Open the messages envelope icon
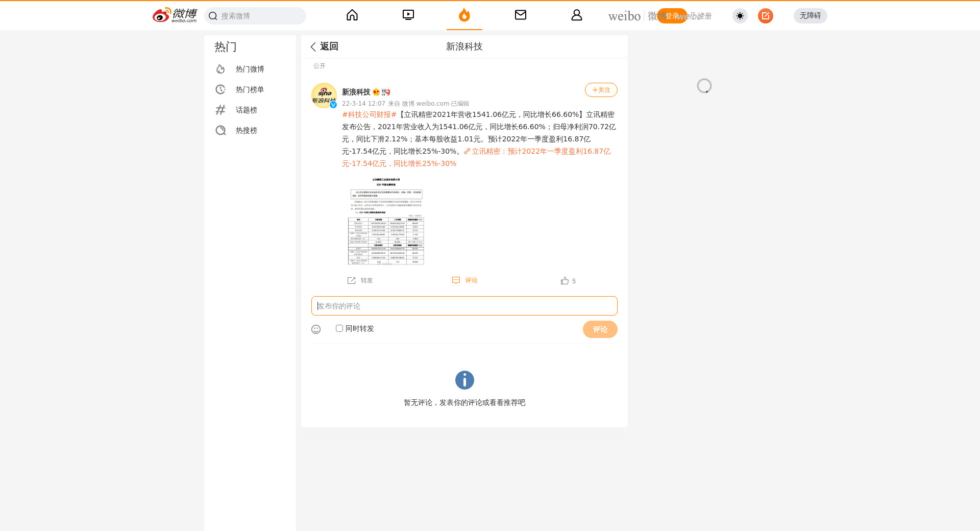Viewport: 980px width, 531px height. point(521,15)
